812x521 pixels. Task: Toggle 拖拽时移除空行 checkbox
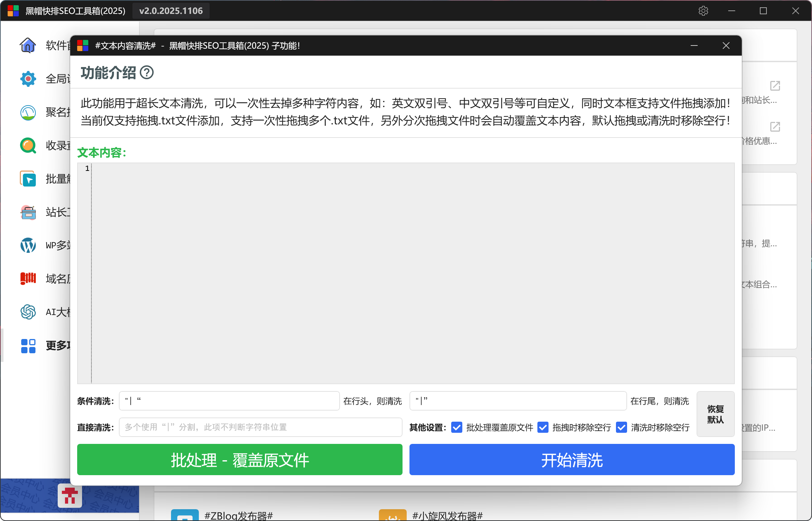click(543, 427)
